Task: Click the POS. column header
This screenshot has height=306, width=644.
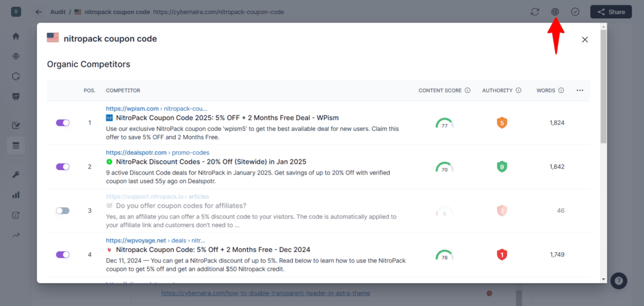Action: (89, 91)
